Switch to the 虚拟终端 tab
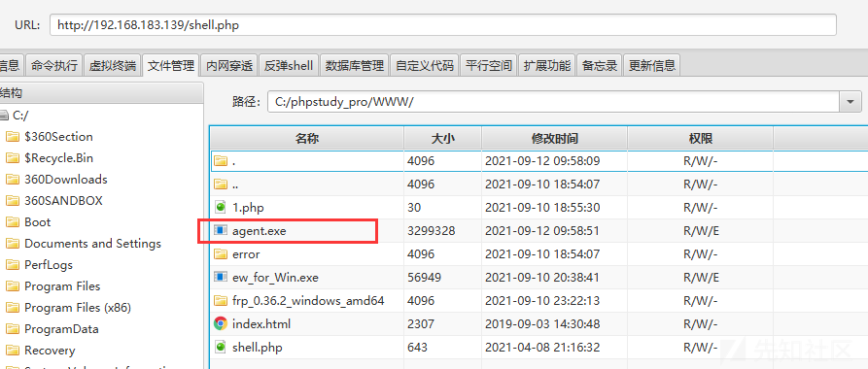This screenshot has width=868, height=369. tap(113, 65)
